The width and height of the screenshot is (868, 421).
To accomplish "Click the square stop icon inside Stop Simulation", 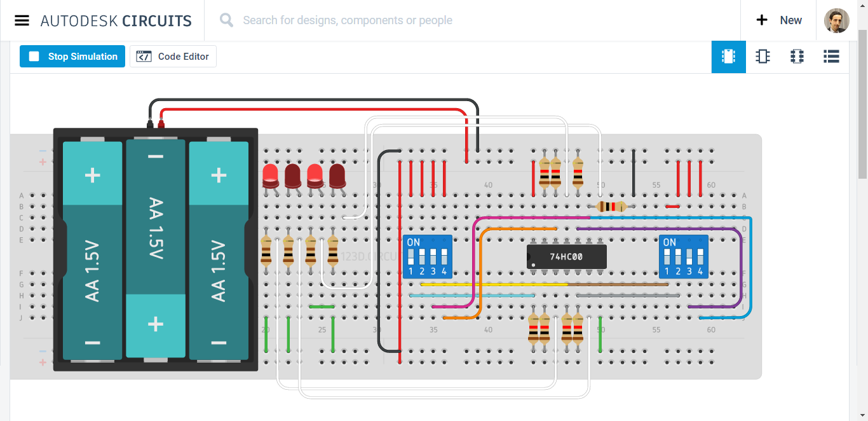I will [x=34, y=56].
